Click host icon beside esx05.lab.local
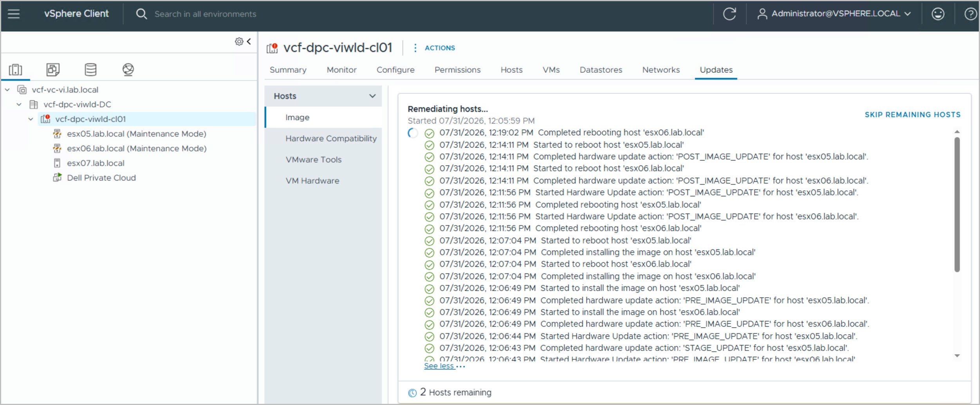This screenshot has width=980, height=405. click(x=57, y=134)
